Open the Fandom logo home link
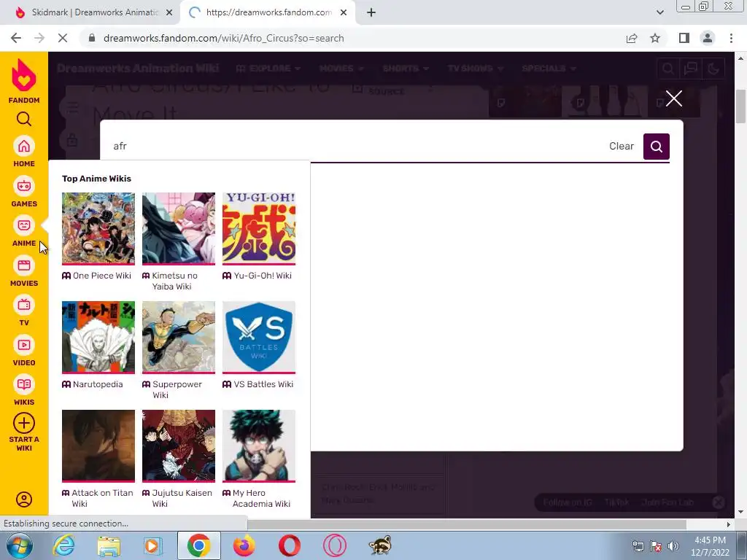This screenshot has height=560, width=747. tap(24, 81)
